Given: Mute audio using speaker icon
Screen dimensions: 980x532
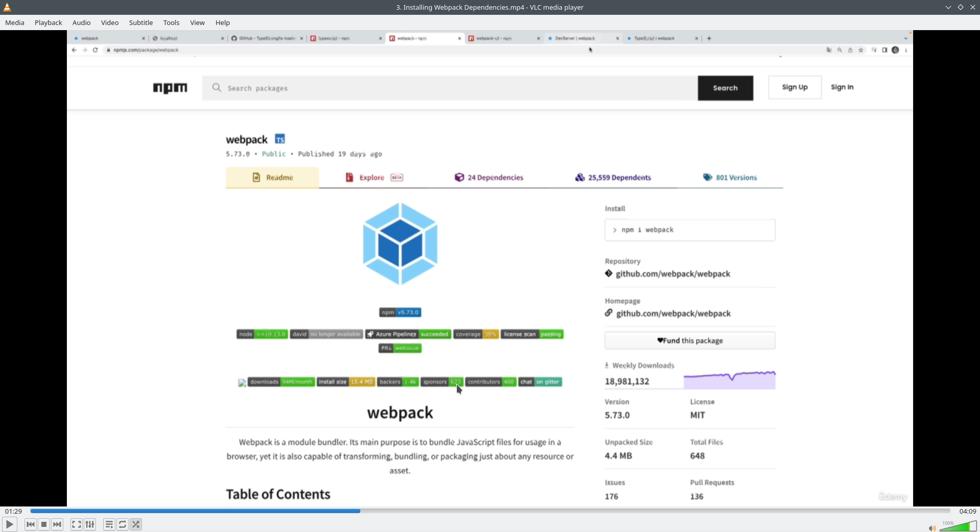Looking at the screenshot, I should point(932,528).
